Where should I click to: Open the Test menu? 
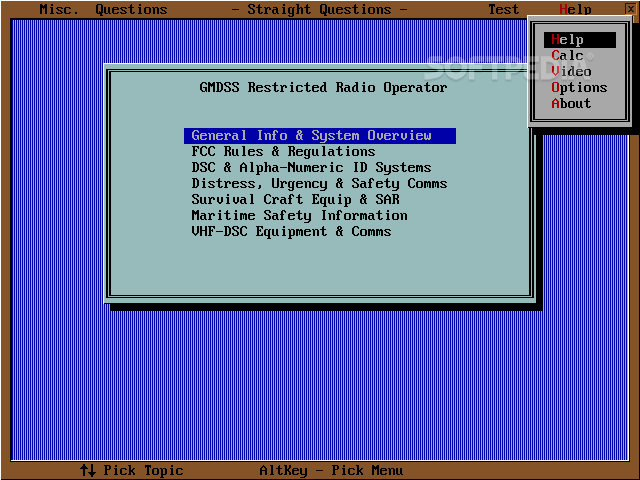(503, 9)
